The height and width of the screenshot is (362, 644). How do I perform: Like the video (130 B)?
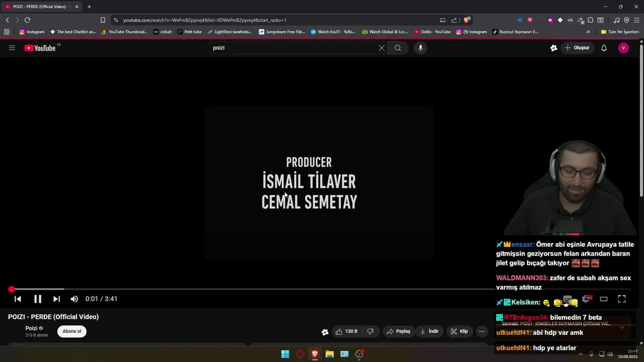347,331
